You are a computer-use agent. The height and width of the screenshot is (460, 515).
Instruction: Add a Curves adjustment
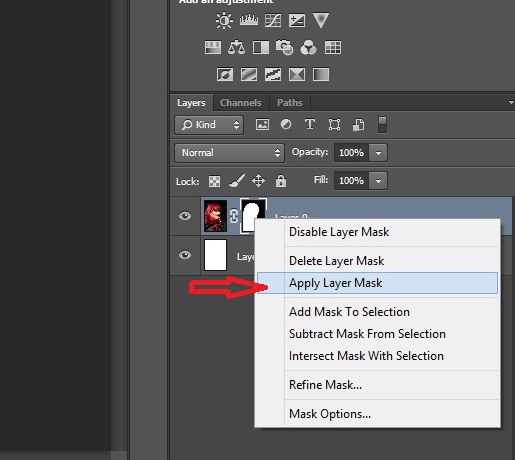pyautogui.click(x=273, y=21)
